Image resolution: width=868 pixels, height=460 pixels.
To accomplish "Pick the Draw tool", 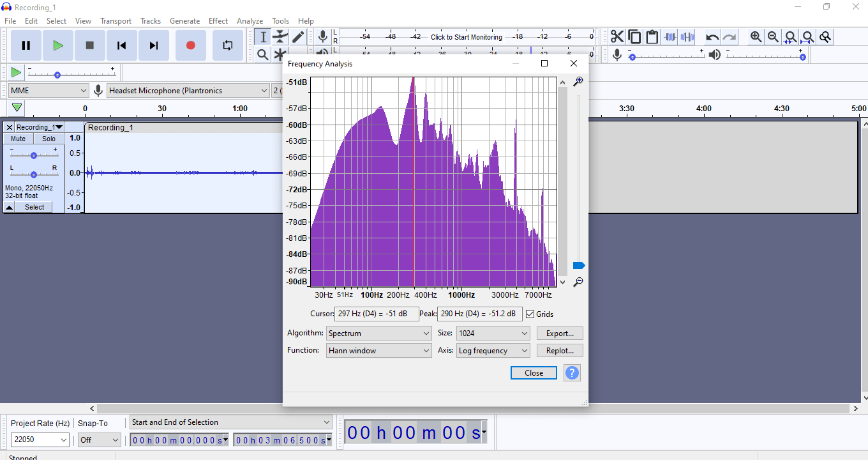I will (x=297, y=37).
